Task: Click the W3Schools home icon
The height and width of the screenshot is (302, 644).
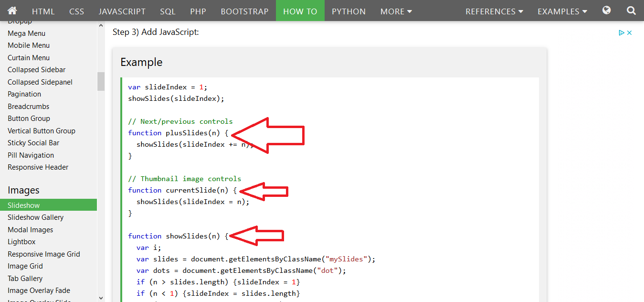Action: (12, 11)
